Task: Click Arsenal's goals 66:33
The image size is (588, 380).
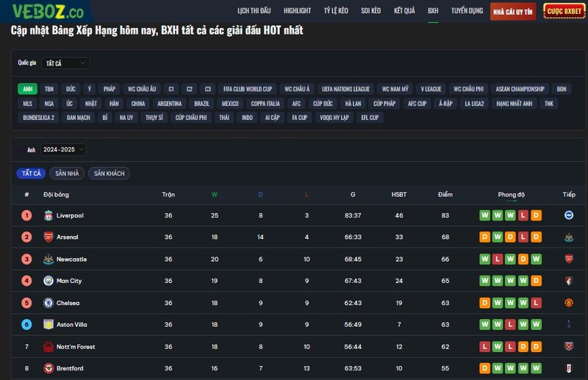Action: (353, 237)
